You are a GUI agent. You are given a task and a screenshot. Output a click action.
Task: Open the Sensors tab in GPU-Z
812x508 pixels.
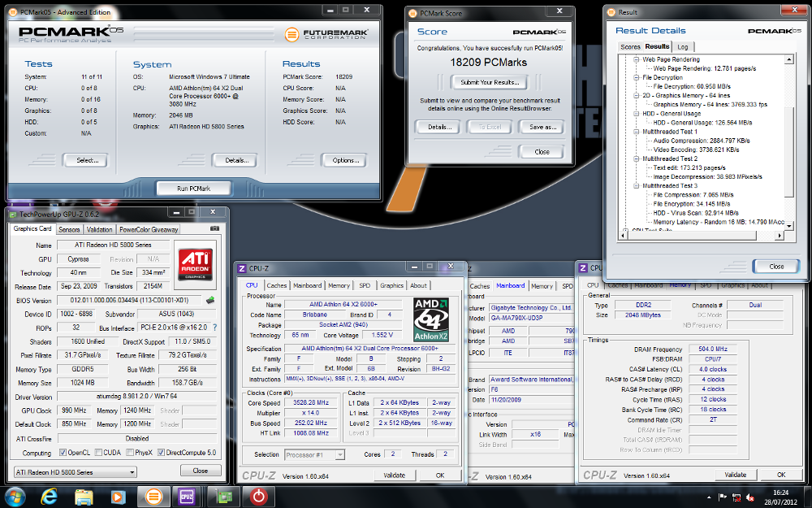(x=69, y=230)
